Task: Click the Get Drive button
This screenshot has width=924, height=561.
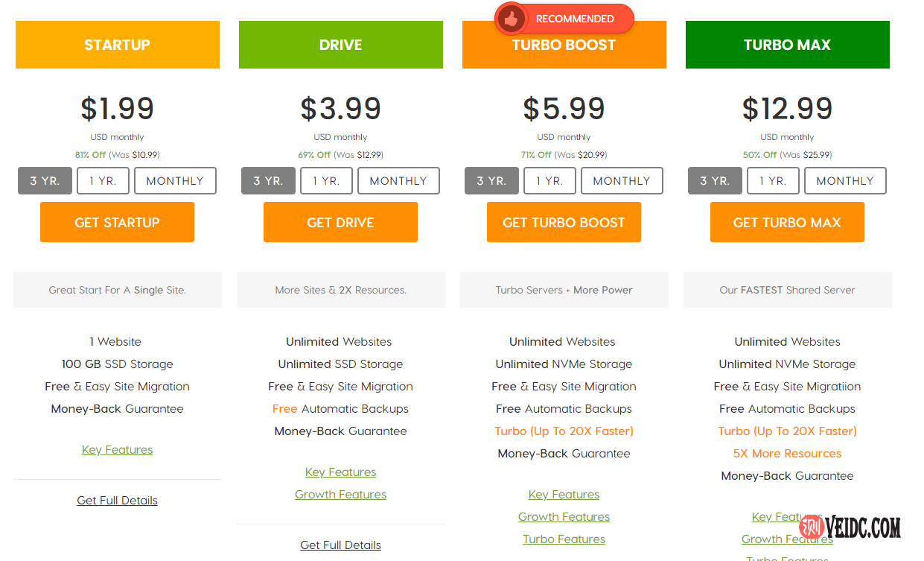Action: click(340, 222)
